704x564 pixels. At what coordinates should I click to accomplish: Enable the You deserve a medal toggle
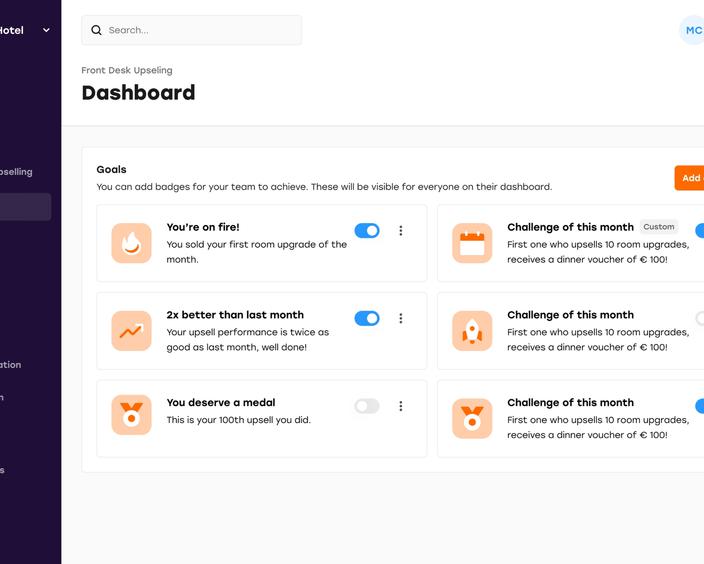click(x=367, y=406)
